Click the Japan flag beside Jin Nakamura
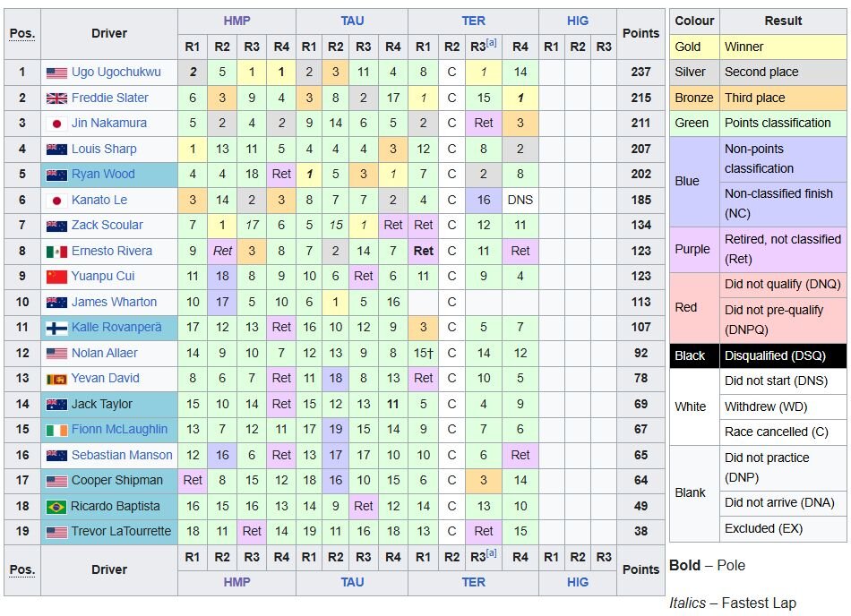Viewport: 851px width, 616px height. [56, 124]
